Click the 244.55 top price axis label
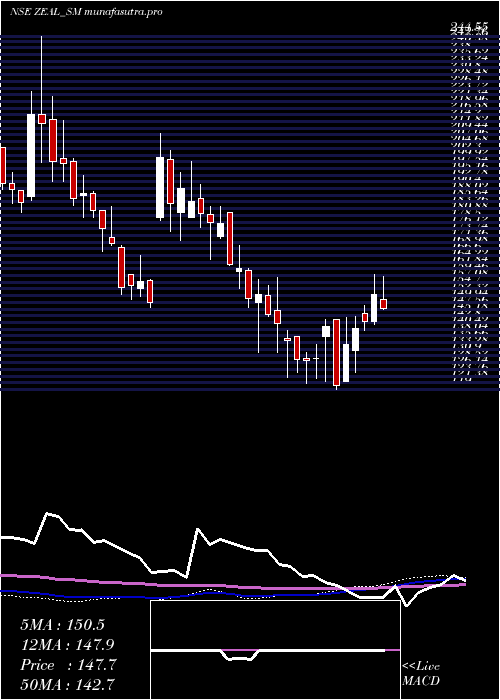The width and height of the screenshot is (500, 700). (468, 28)
